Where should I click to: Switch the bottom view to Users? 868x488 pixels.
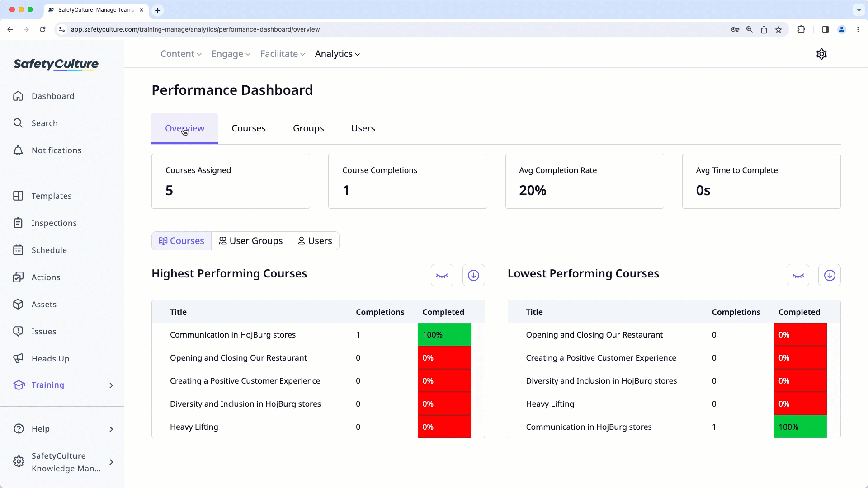coord(315,241)
